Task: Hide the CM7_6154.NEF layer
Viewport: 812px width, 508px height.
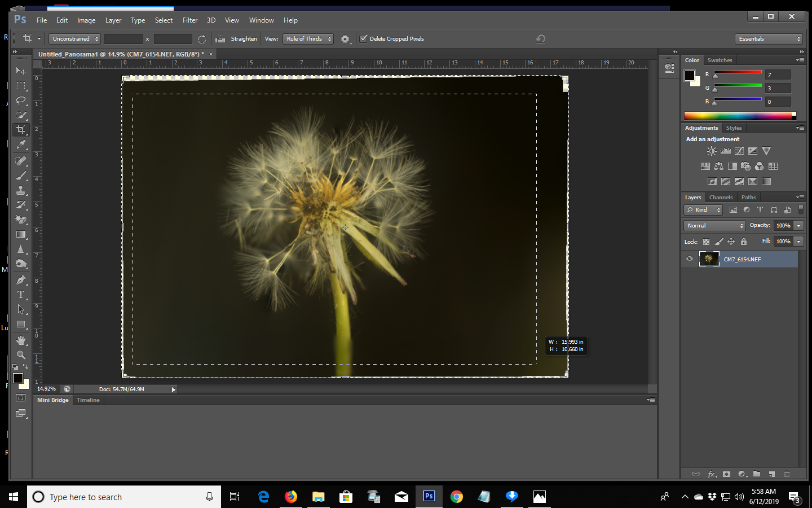Action: coord(690,259)
